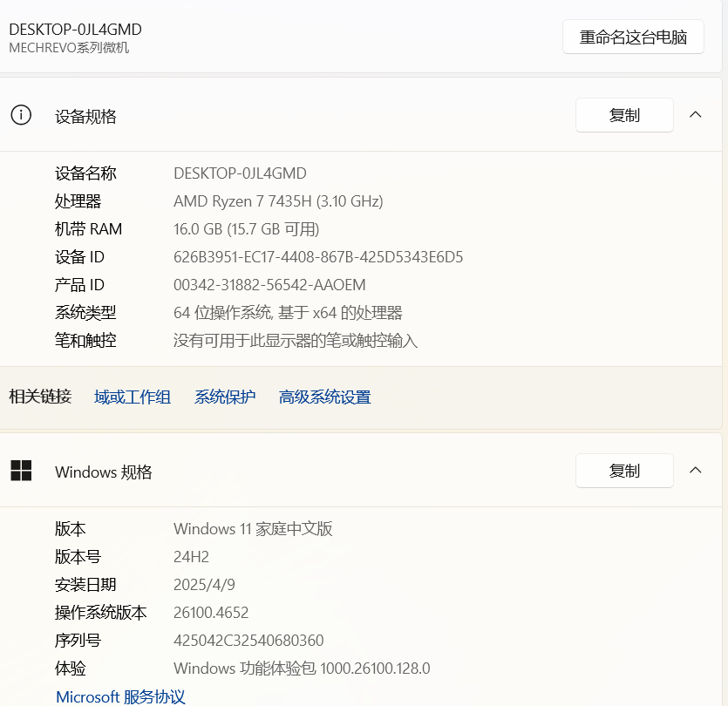Click the 笔和触控 label
Screen dimensions: 728x706
click(85, 341)
